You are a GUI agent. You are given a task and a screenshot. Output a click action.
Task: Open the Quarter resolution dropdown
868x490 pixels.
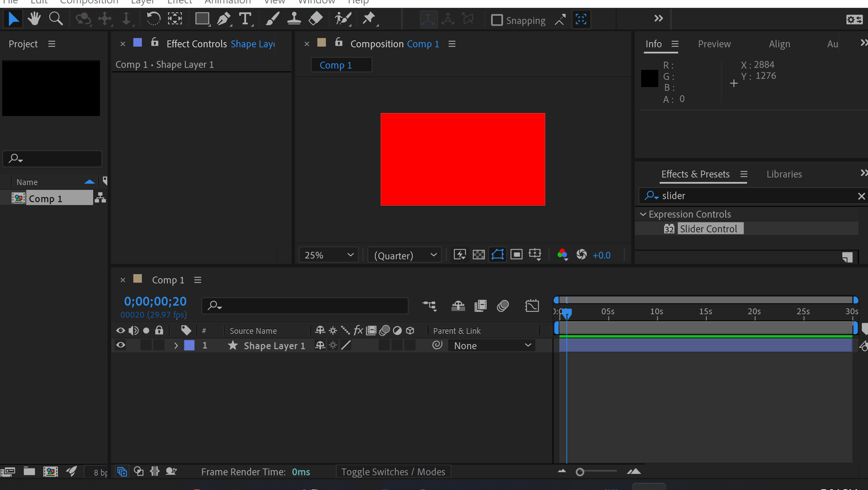(x=405, y=255)
